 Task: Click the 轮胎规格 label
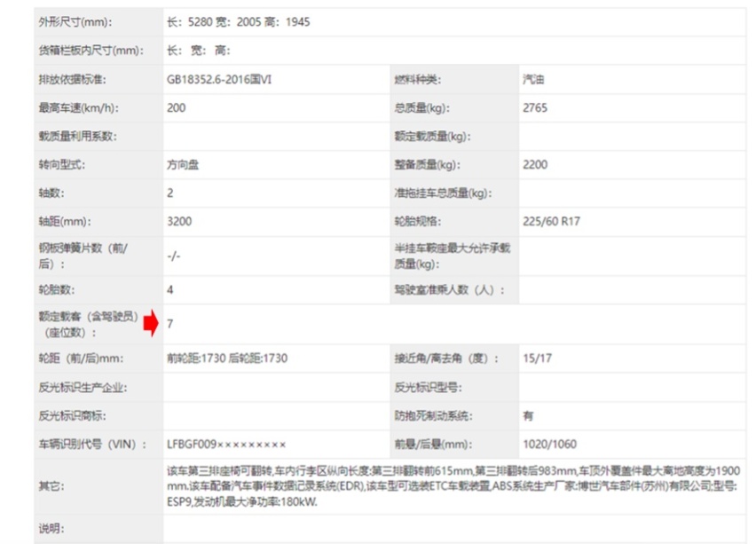418,222
